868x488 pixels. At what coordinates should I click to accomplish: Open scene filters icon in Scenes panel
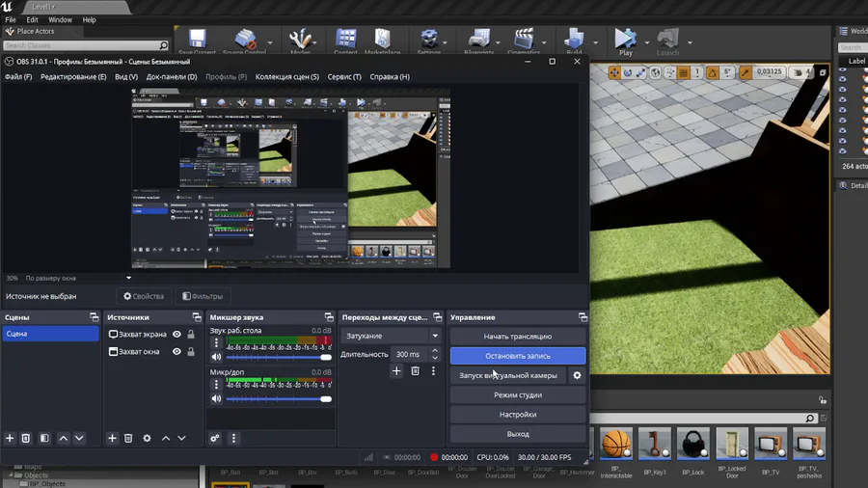point(44,438)
